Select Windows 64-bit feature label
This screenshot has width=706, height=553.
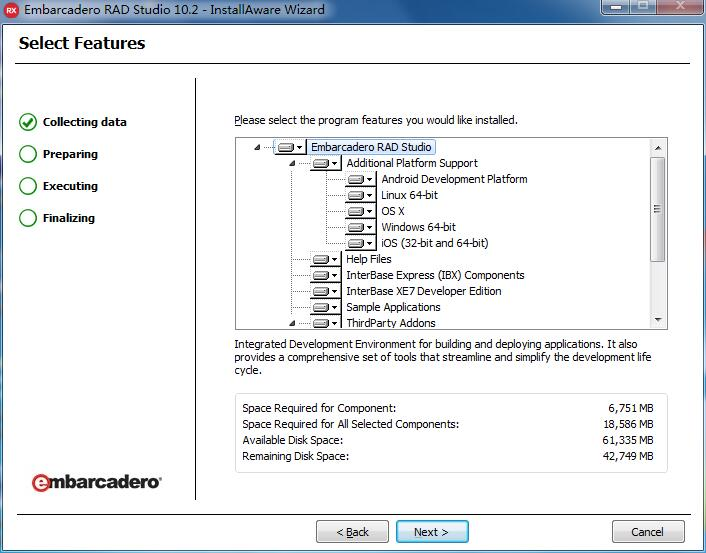coord(418,227)
